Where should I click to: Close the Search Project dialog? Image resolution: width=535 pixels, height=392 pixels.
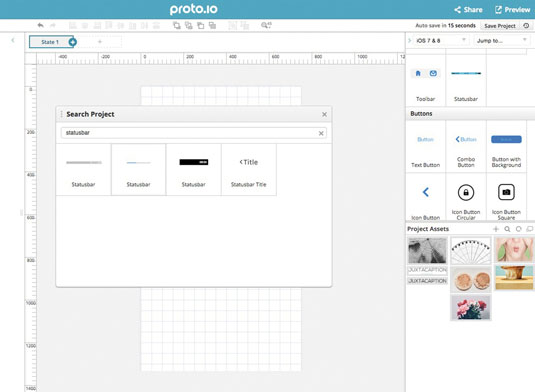coord(324,114)
